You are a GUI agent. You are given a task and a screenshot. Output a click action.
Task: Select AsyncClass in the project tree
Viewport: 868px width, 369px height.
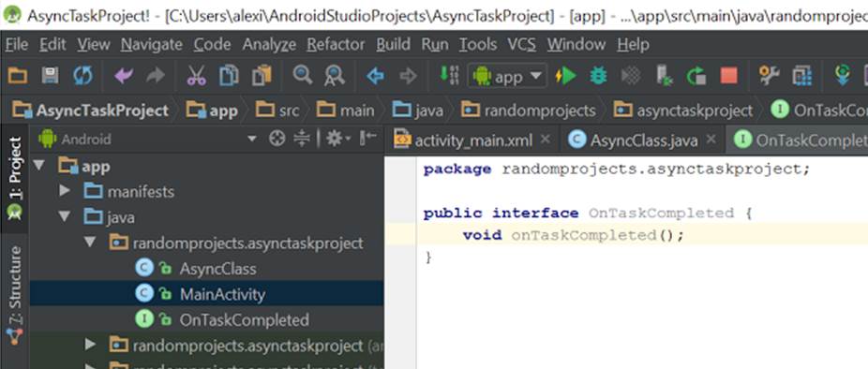(217, 269)
